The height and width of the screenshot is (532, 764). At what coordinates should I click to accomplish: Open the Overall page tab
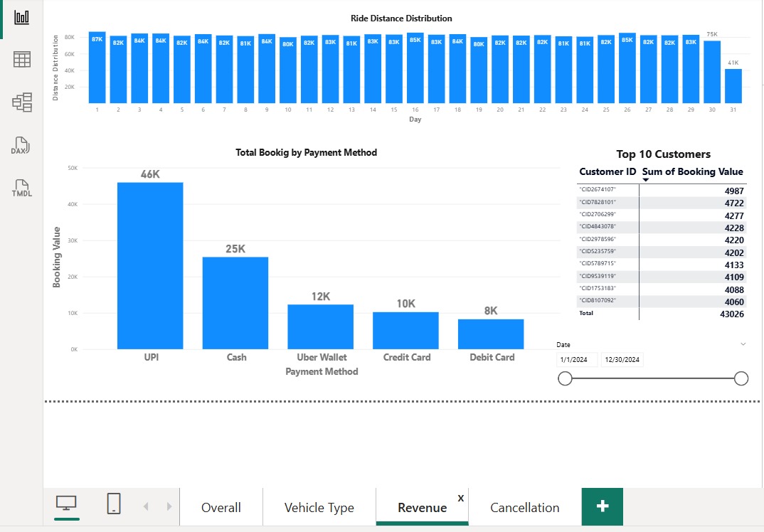click(221, 507)
